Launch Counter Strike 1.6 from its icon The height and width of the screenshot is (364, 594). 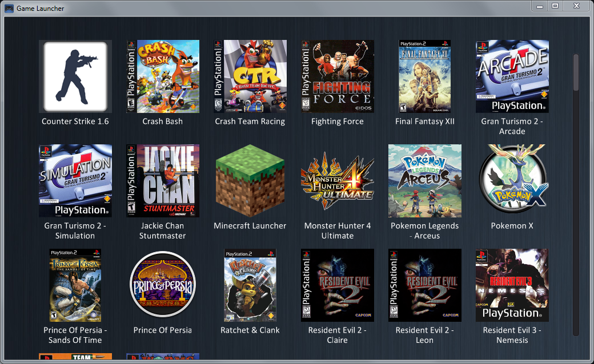(75, 76)
